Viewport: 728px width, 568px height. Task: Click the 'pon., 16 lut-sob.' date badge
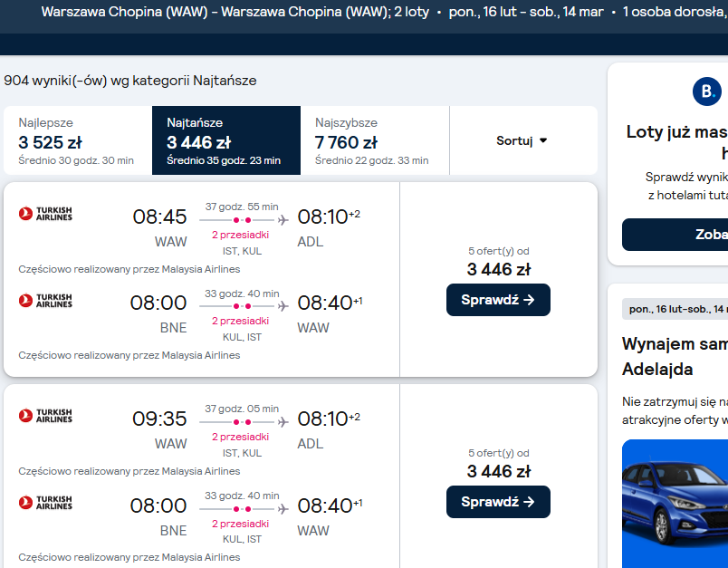click(x=675, y=309)
